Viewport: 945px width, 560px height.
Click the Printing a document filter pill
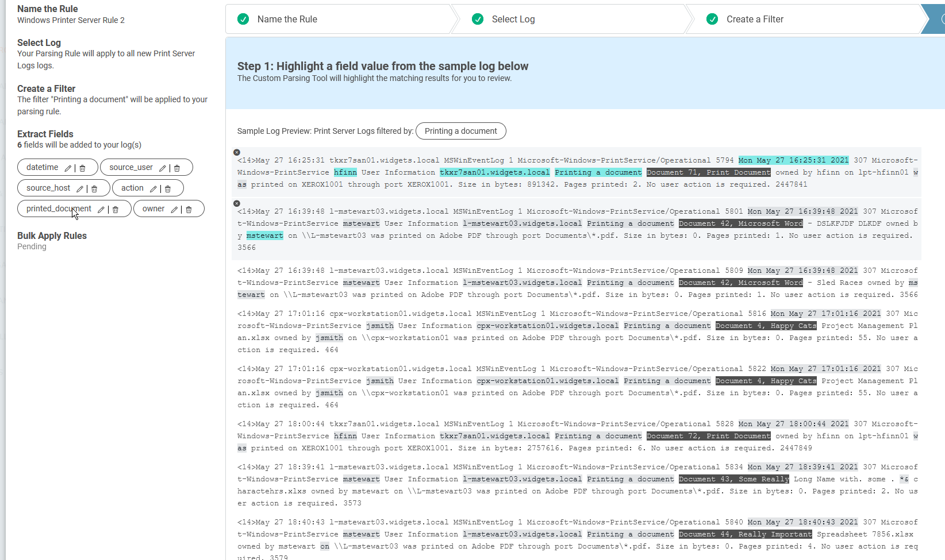pyautogui.click(x=460, y=131)
